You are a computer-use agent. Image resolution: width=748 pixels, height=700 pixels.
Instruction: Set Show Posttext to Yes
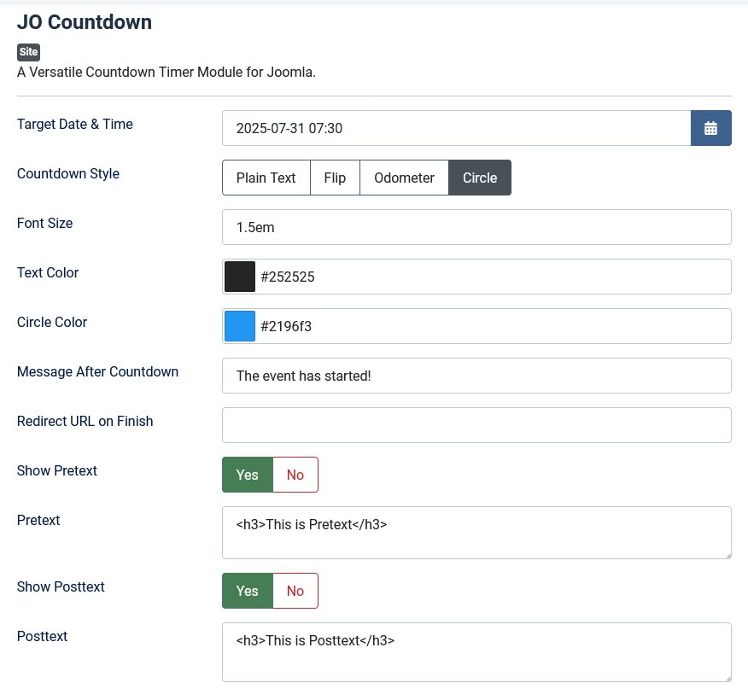coord(248,591)
